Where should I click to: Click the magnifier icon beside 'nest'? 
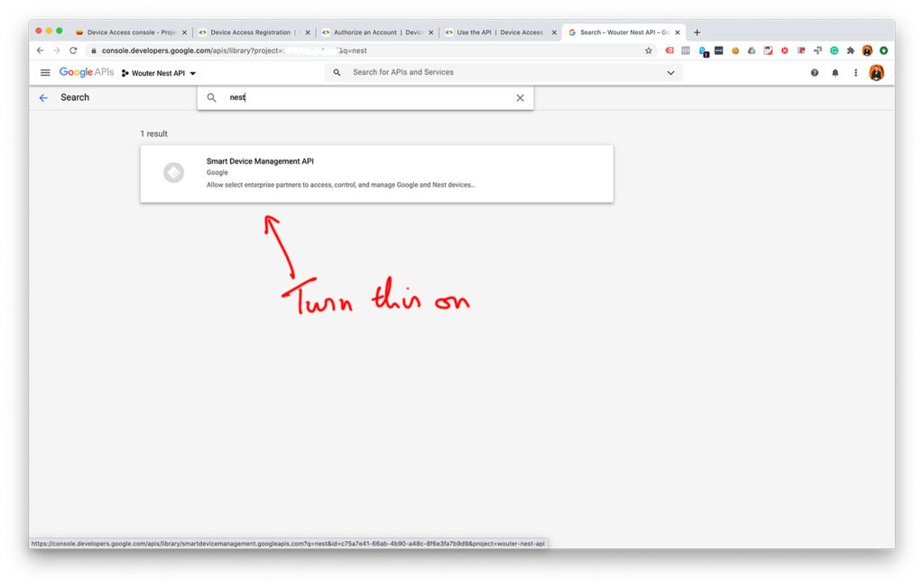[211, 97]
